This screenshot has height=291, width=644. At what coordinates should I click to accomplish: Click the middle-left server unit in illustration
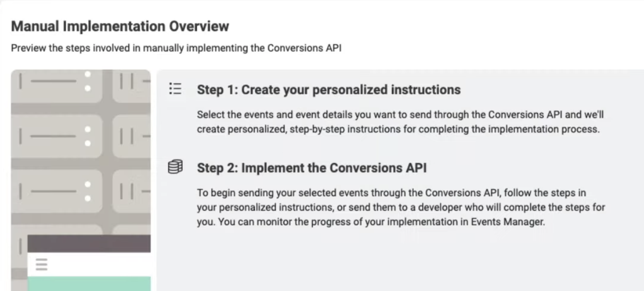tap(56, 136)
